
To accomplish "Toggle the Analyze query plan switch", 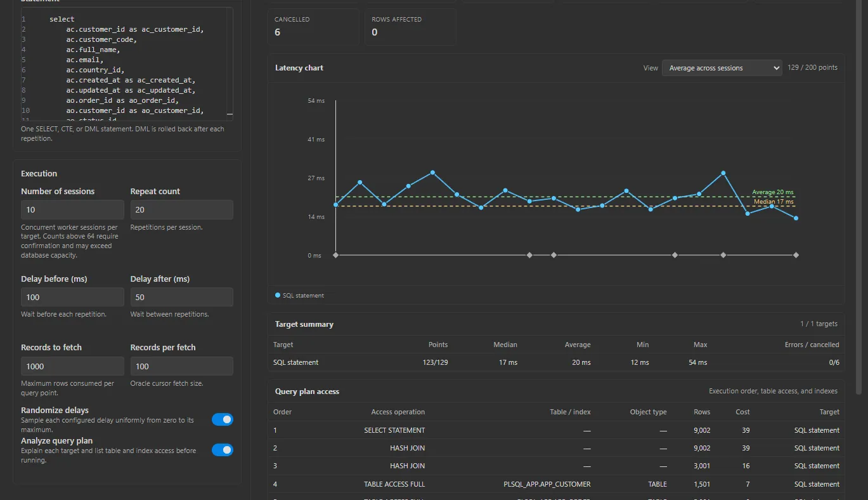I will point(223,450).
